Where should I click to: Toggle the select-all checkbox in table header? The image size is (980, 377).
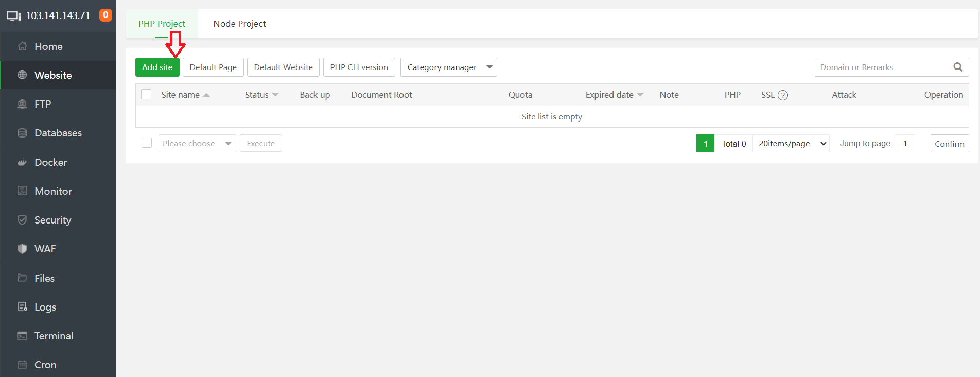pos(147,95)
